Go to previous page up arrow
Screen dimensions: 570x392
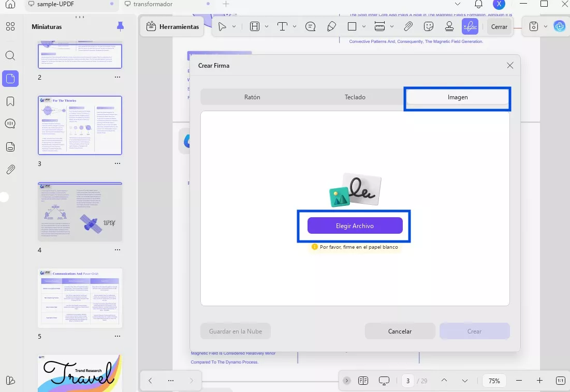click(x=444, y=381)
